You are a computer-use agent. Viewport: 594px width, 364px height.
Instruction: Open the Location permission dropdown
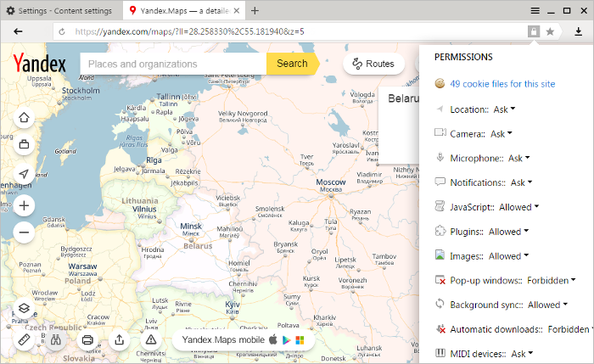tap(504, 109)
